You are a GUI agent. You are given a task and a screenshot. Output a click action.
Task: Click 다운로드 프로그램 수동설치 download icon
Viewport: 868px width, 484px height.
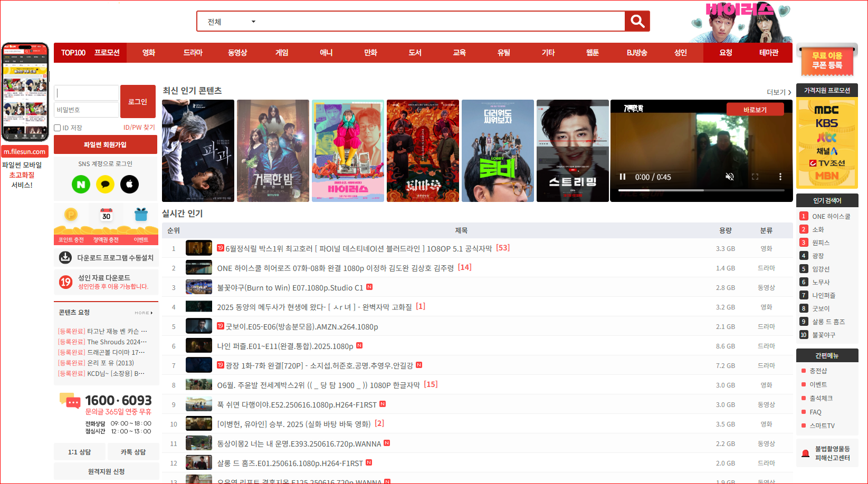(65, 257)
